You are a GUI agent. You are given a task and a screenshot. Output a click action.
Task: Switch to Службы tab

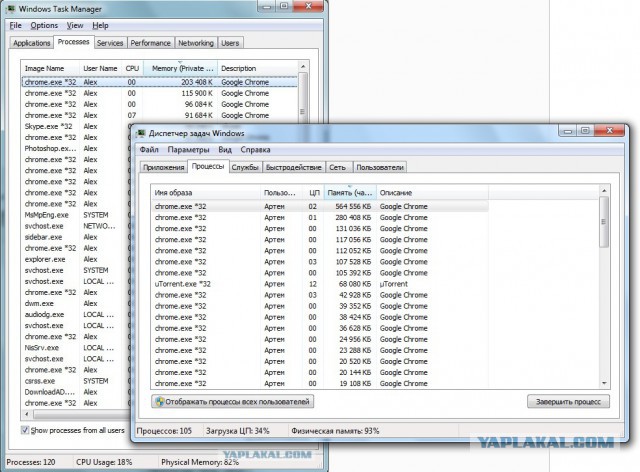pyautogui.click(x=245, y=167)
